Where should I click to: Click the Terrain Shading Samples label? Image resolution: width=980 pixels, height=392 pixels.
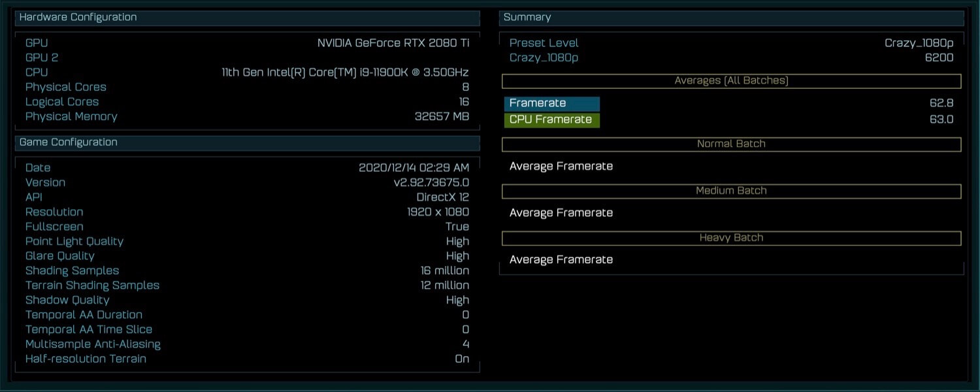pos(92,286)
